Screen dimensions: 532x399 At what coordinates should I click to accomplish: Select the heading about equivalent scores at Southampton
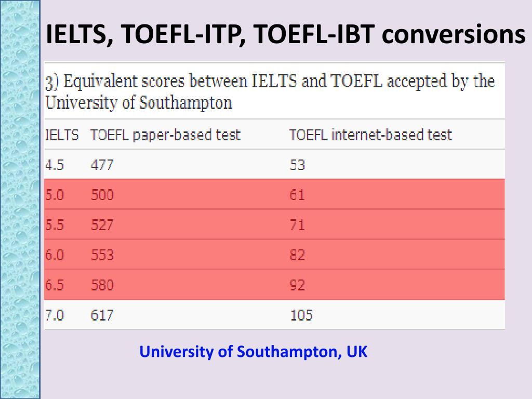[270, 92]
